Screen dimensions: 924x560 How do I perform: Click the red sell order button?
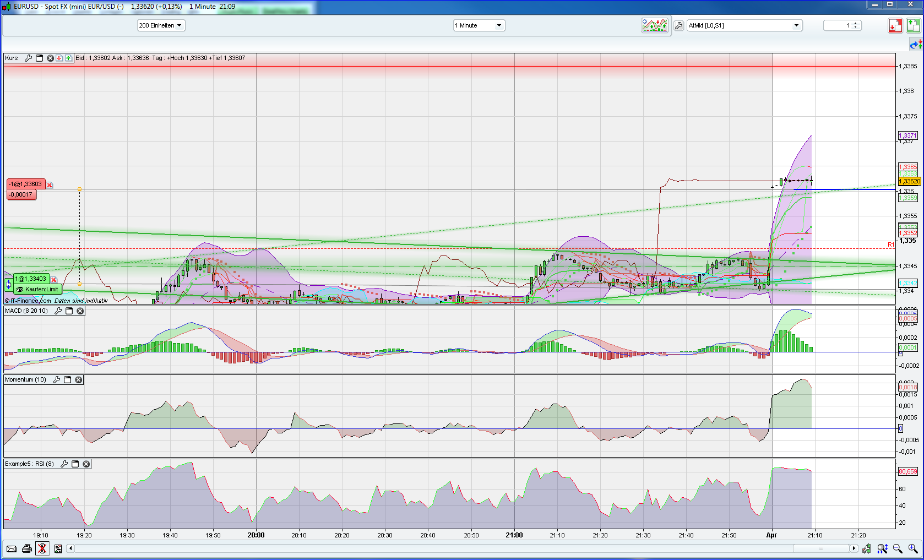[895, 25]
